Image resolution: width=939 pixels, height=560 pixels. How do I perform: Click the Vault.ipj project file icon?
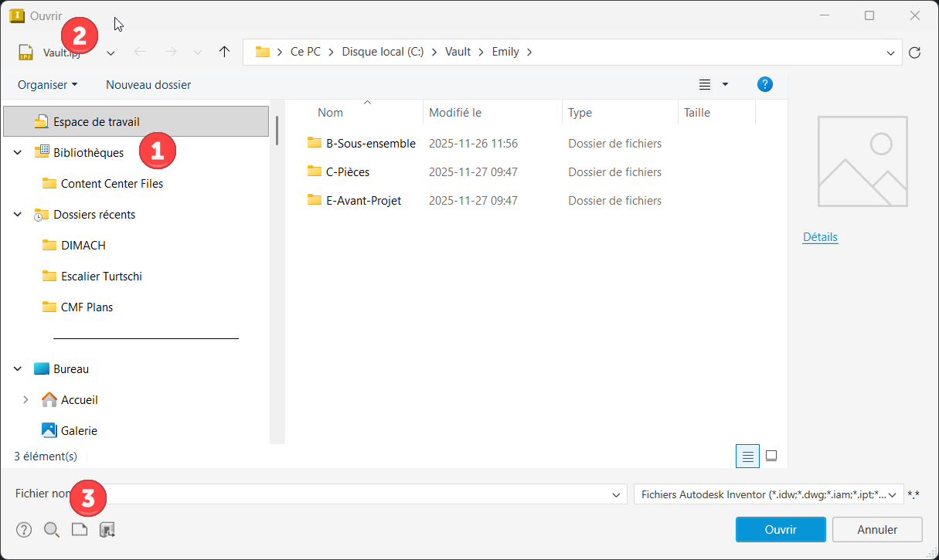pyautogui.click(x=26, y=53)
